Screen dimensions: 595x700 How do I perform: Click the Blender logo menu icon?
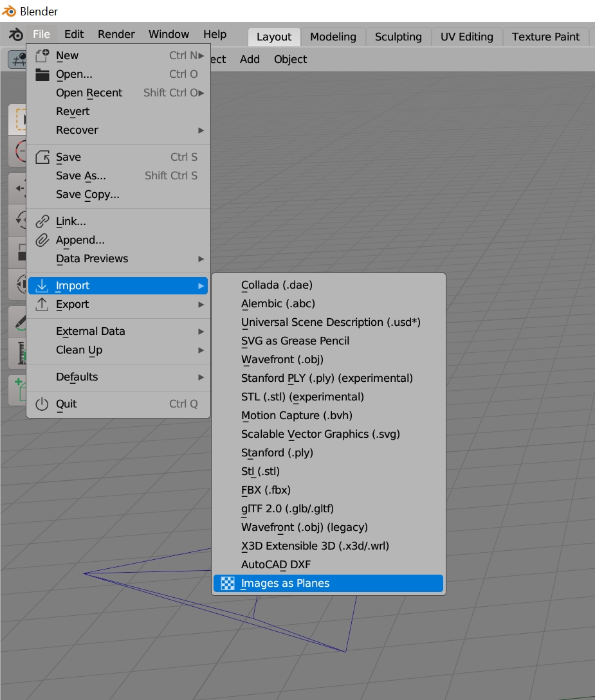tap(16, 34)
